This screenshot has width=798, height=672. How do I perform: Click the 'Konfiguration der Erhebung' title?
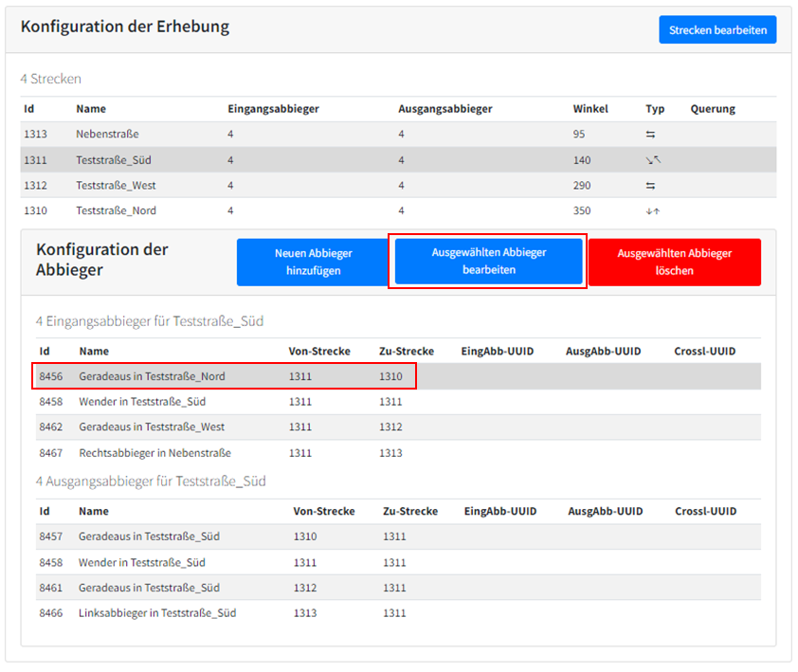[125, 27]
